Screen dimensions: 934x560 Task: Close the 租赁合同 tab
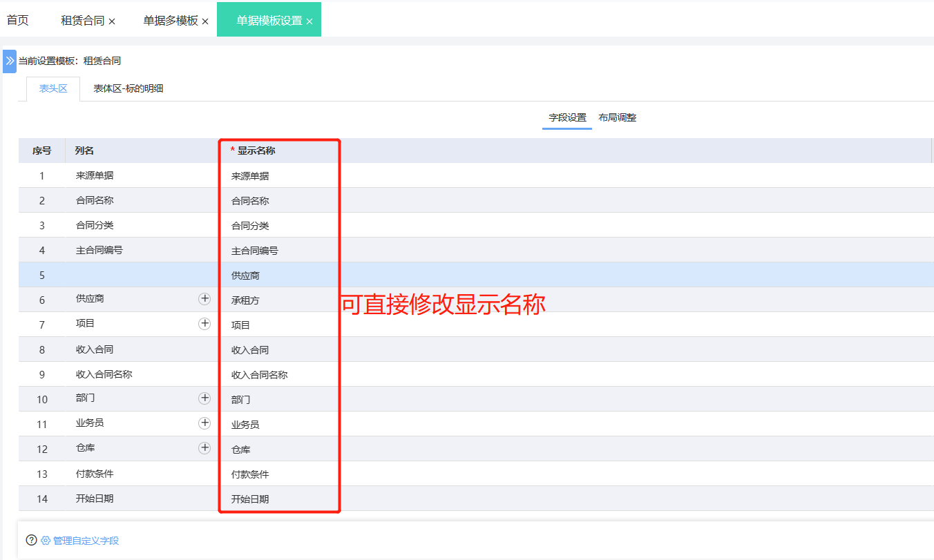112,21
